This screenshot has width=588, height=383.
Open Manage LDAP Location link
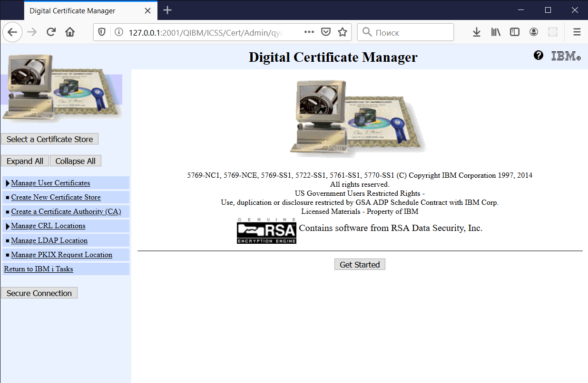tap(49, 240)
